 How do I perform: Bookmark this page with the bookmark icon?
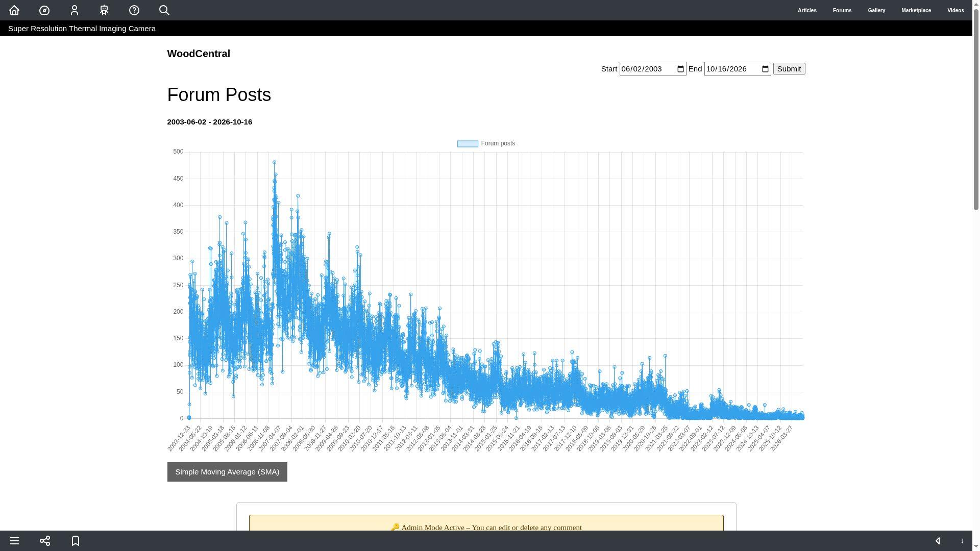tap(76, 541)
